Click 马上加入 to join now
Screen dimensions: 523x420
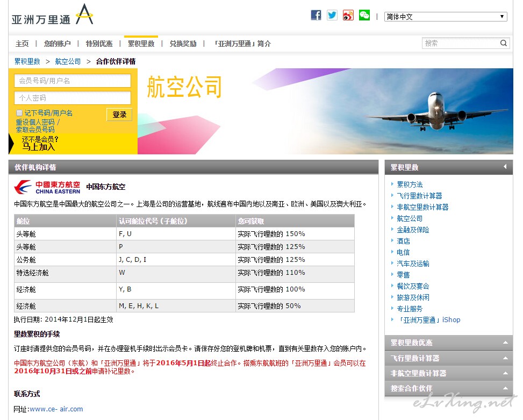coord(38,147)
